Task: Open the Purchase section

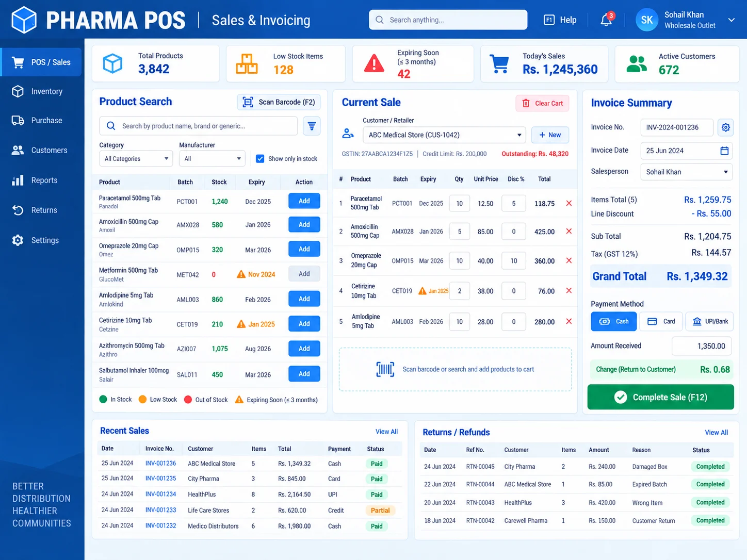Action: (x=41, y=121)
